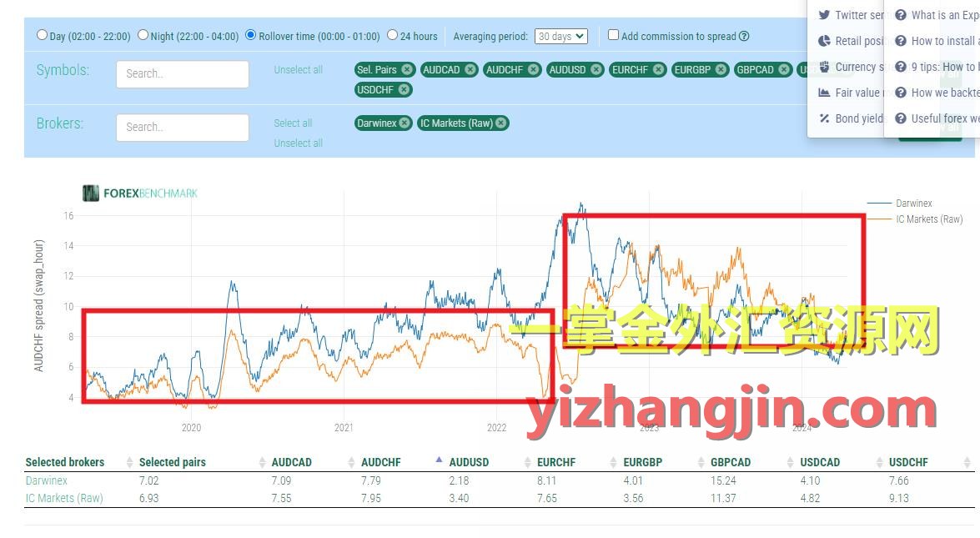Open IC Markets (Raw) link in table
This screenshot has width=980, height=538.
point(63,498)
